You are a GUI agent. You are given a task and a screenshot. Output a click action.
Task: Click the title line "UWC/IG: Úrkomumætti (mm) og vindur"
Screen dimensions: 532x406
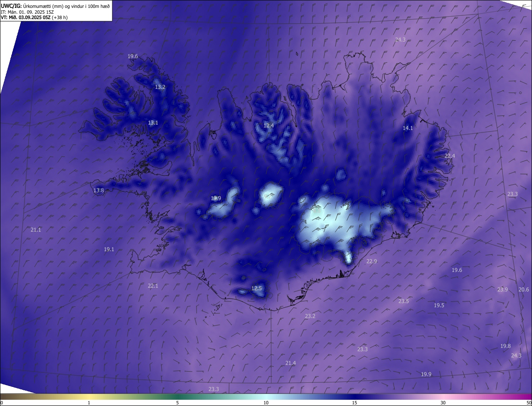point(55,6)
